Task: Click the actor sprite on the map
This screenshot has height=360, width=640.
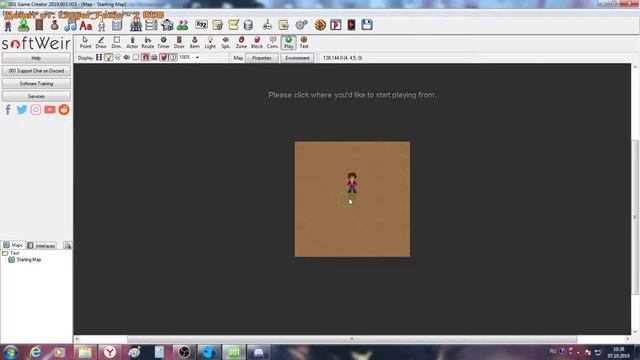Action: [x=352, y=182]
